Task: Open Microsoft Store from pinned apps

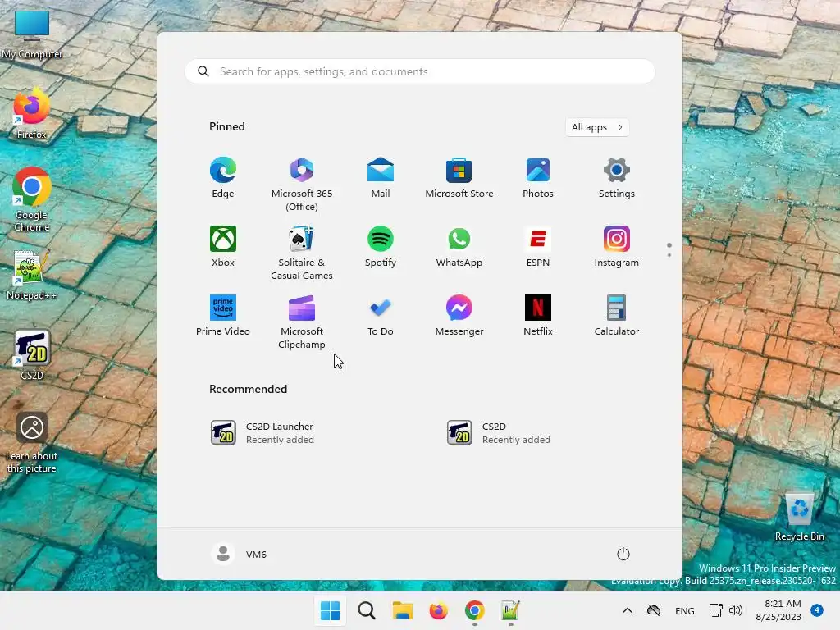Action: pyautogui.click(x=459, y=178)
